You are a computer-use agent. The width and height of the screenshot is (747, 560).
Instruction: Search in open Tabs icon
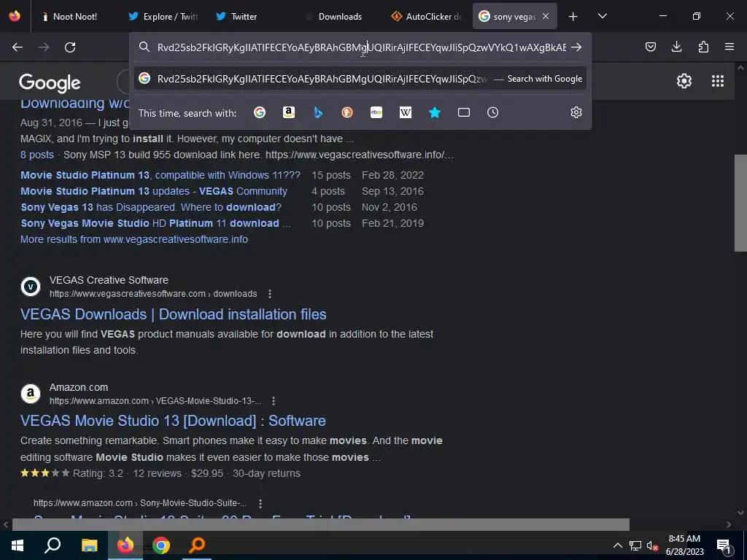point(463,112)
